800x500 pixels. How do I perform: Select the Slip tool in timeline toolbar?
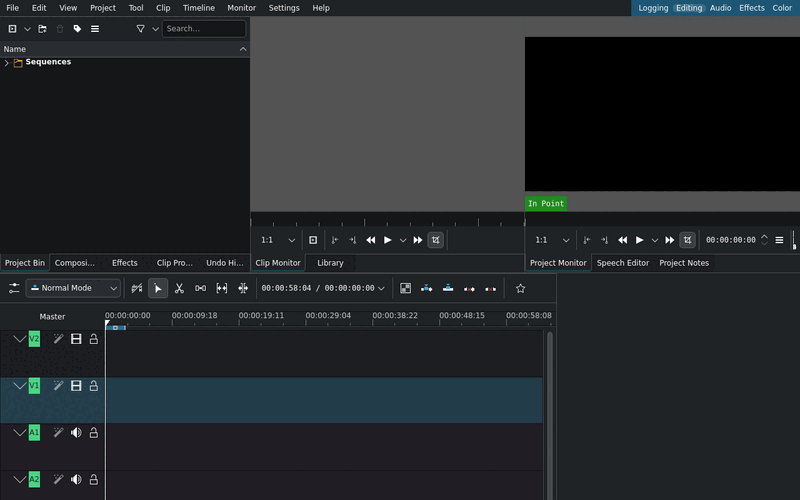coord(222,288)
